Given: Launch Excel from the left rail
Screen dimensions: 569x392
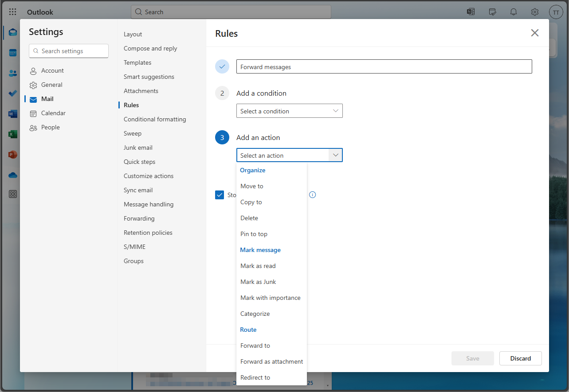Looking at the screenshot, I should 13,134.
